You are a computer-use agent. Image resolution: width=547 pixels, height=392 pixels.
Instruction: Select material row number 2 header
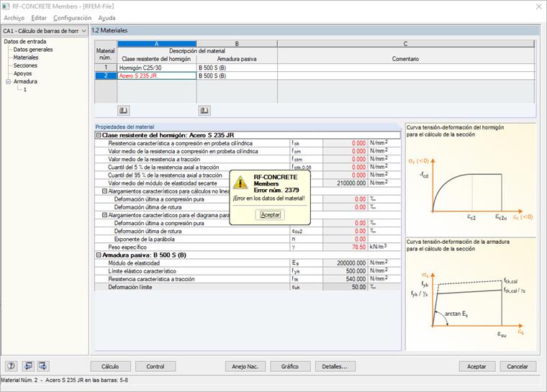coord(106,76)
